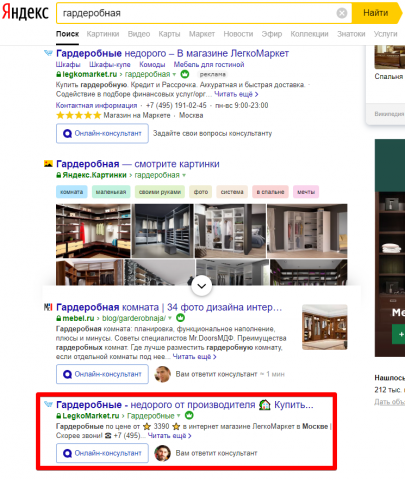This screenshot has width=405, height=480.
Task: Open 'Гардеробная — смотрите картинки' result
Action: pos(138,164)
